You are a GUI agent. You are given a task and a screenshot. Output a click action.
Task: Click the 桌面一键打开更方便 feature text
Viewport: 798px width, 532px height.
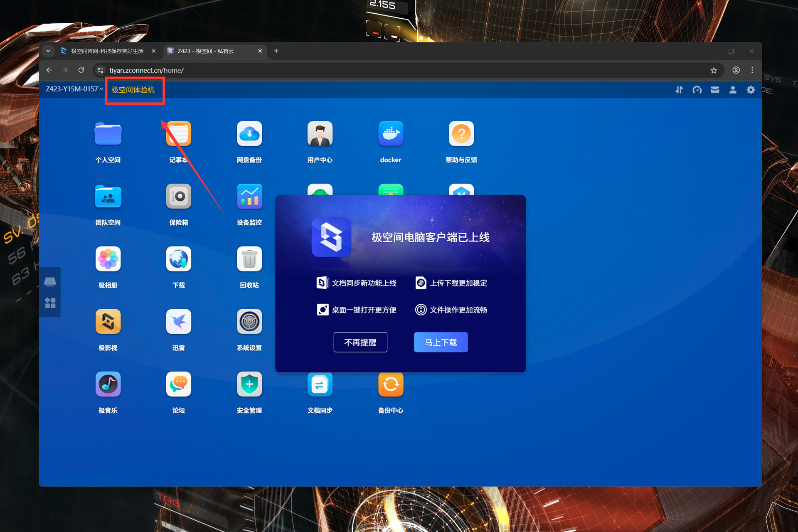click(364, 310)
